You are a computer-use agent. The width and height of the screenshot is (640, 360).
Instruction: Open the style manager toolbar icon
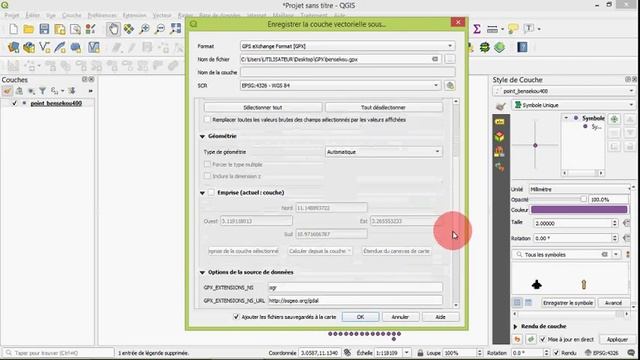point(91,29)
